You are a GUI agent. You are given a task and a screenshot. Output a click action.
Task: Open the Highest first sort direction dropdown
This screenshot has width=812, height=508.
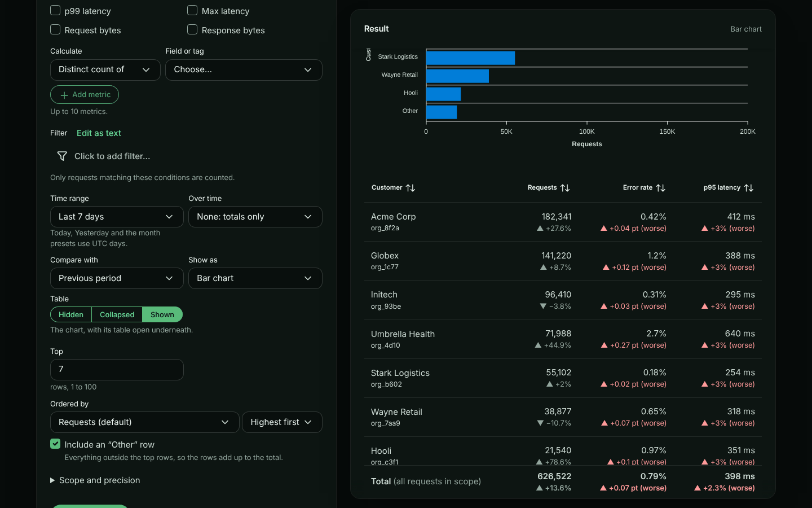[282, 422]
